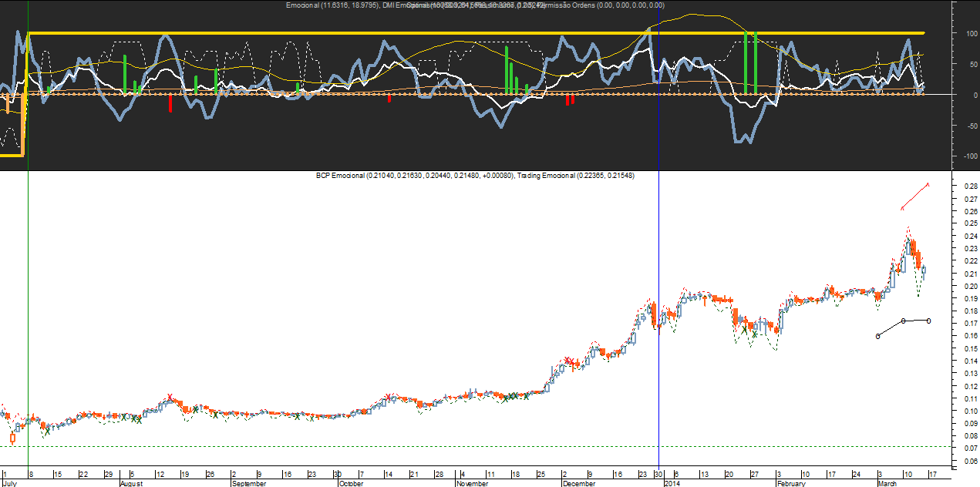This screenshot has width=980, height=487.
Task: Select the green vertical line at July 8
Action: (x=28, y=231)
